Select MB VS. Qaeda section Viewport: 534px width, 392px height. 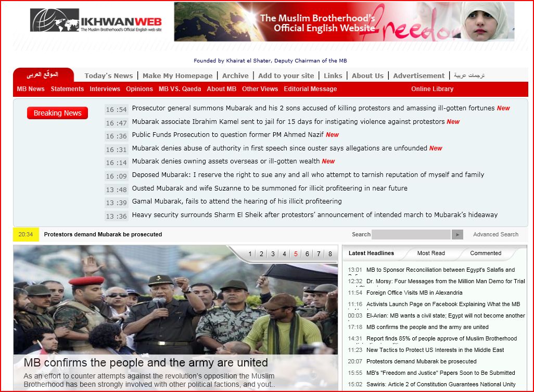tap(180, 89)
